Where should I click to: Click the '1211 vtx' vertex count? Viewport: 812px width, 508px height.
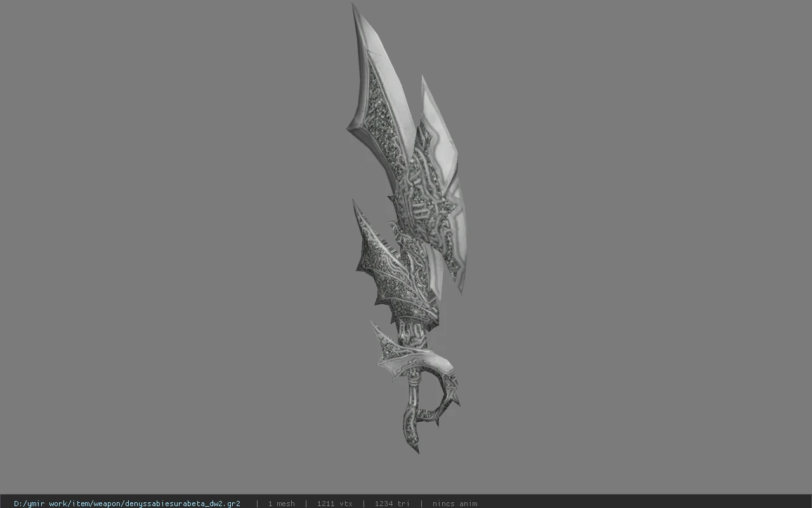click(334, 504)
